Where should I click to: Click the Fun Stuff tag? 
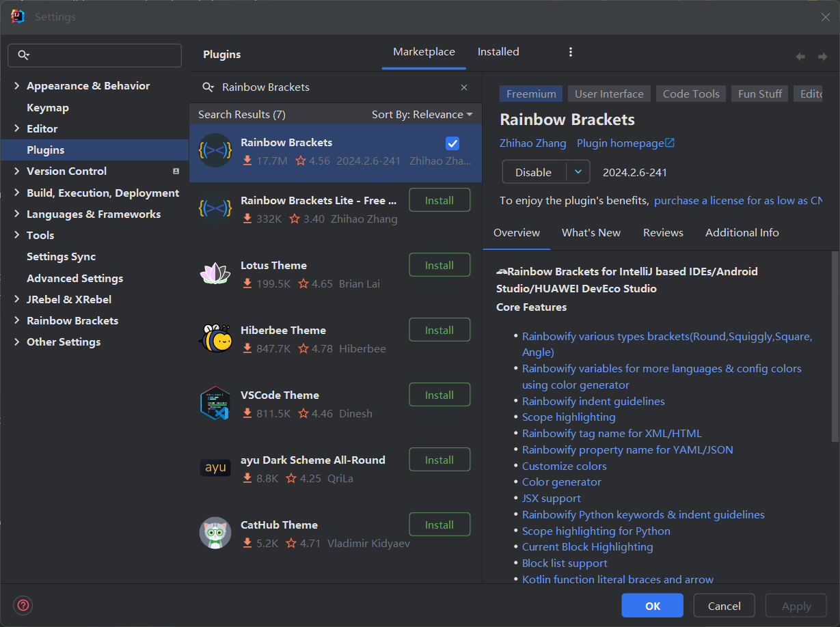760,94
